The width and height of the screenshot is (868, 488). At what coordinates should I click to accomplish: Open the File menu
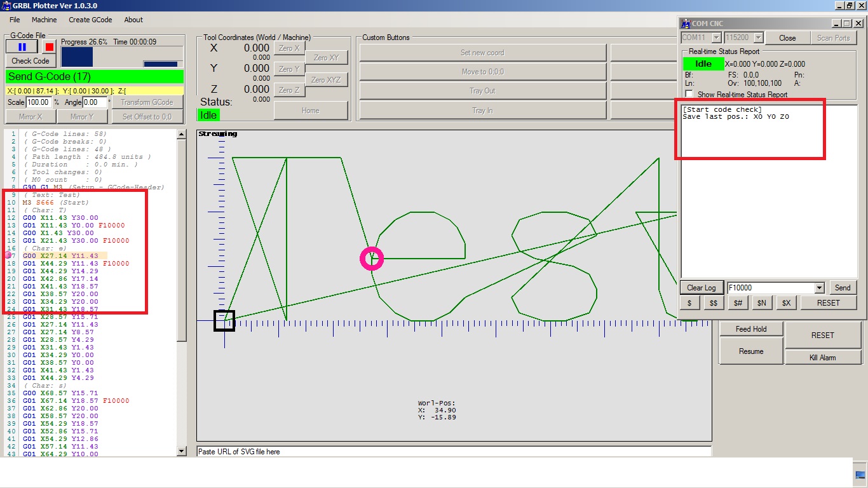pos(15,20)
